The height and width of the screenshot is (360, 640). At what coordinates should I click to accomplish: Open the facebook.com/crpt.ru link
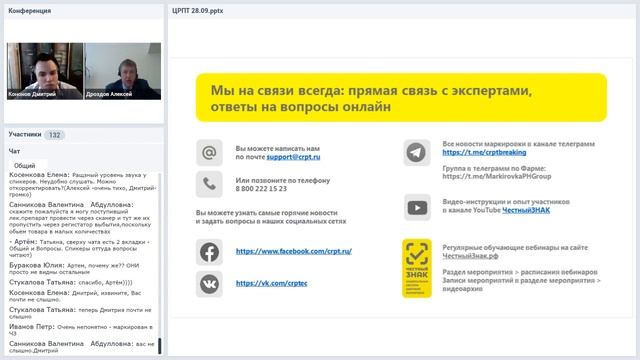(293, 251)
